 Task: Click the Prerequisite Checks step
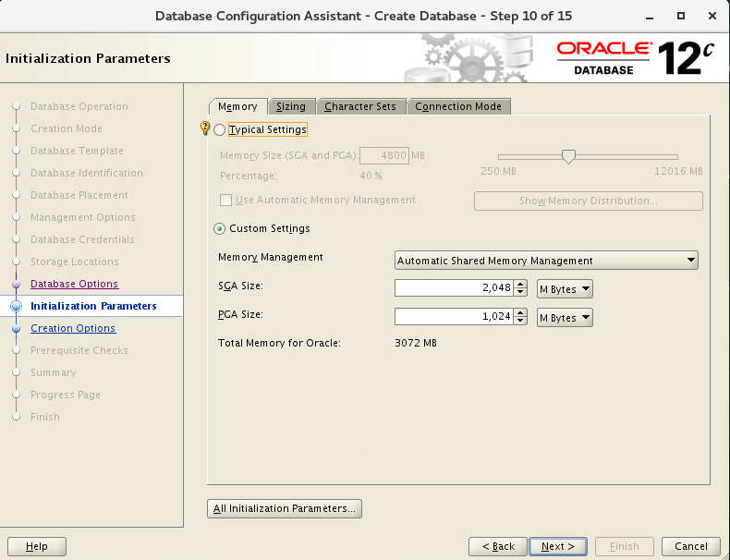point(79,350)
